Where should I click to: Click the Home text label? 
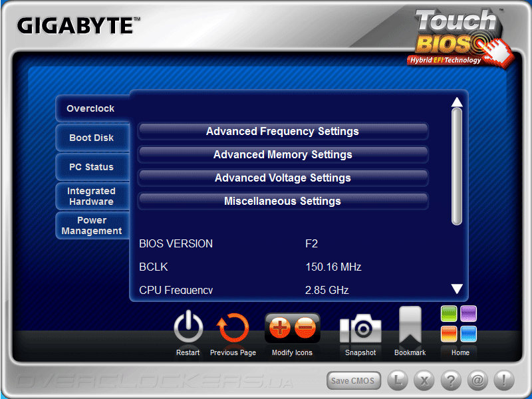460,352
